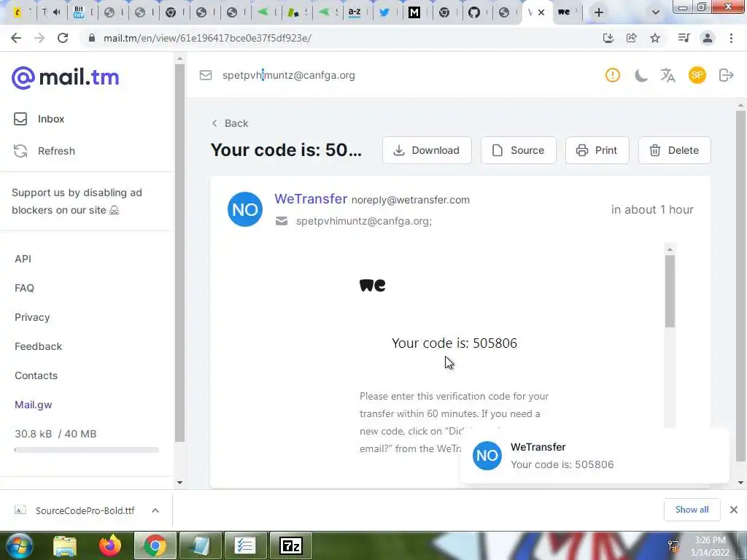Open the Chrome profile avatar icon
This screenshot has width=747, height=560.
tap(708, 38)
